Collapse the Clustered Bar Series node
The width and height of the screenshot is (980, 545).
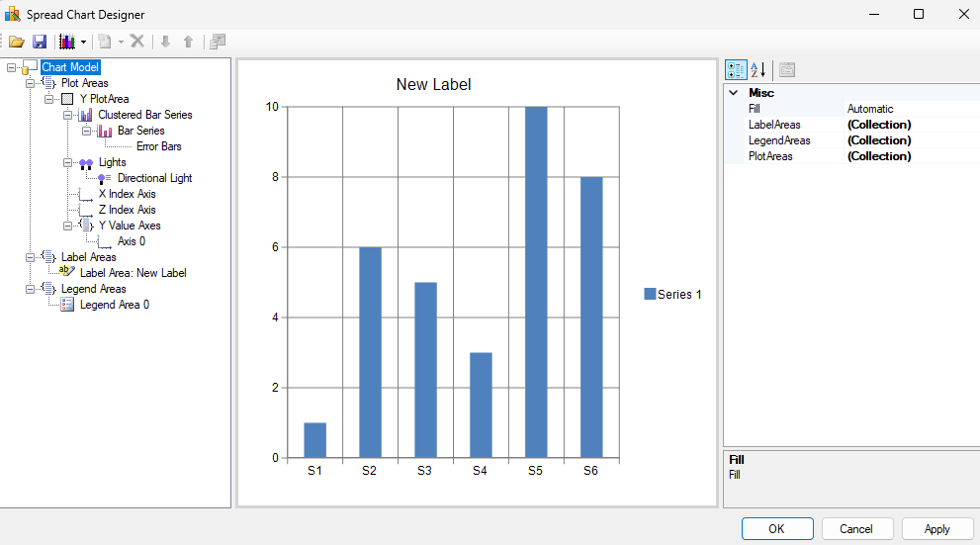point(67,115)
